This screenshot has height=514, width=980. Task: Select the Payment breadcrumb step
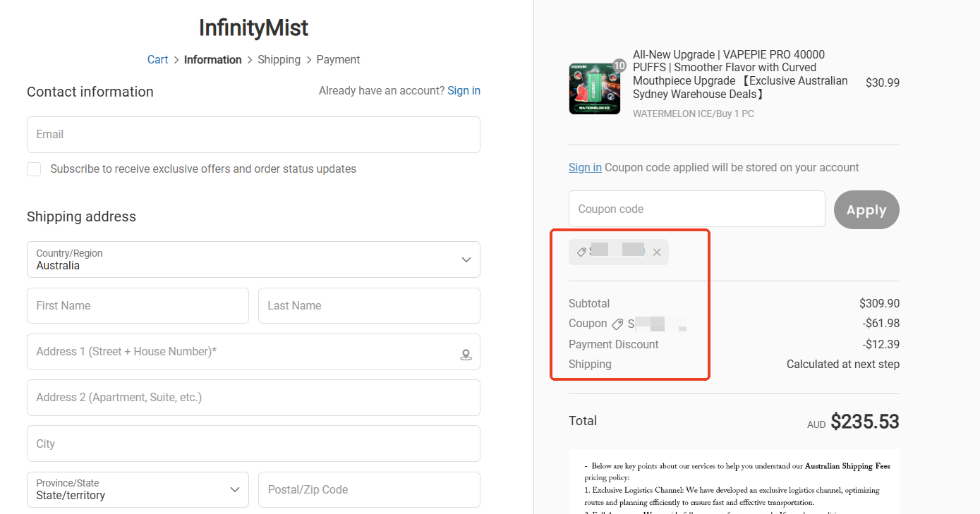click(338, 60)
